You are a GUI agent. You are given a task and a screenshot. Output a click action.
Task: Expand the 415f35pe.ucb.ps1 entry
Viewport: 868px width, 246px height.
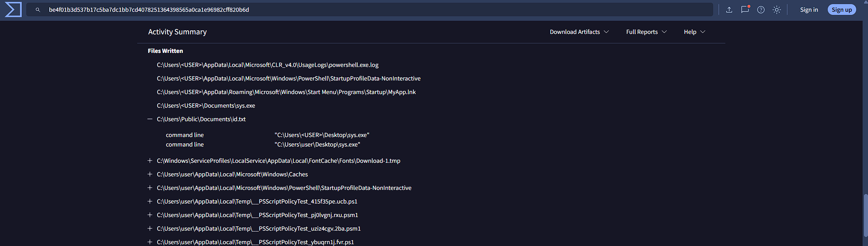click(150, 201)
